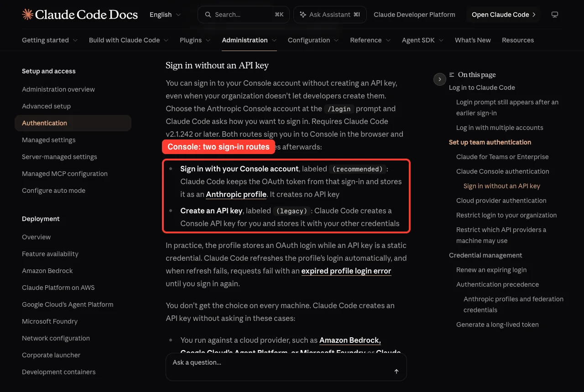Jump to Renew an expiring login
Screen dimensions: 584x392
[491, 270]
